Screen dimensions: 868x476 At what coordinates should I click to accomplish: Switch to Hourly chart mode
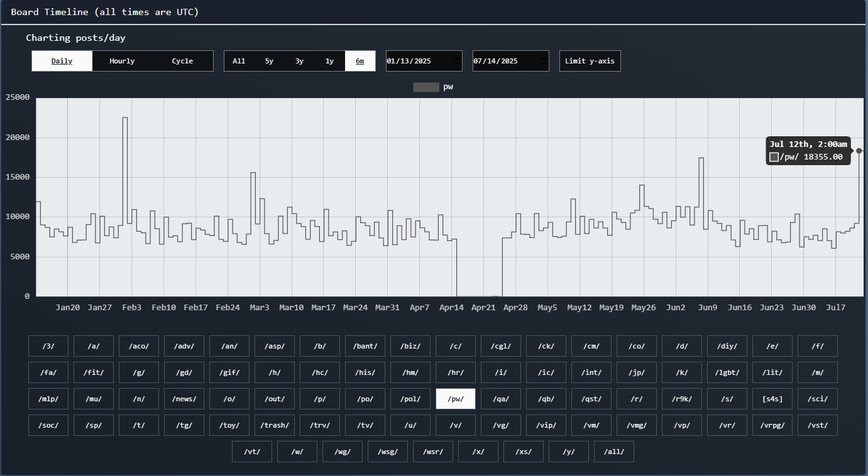[x=122, y=61]
